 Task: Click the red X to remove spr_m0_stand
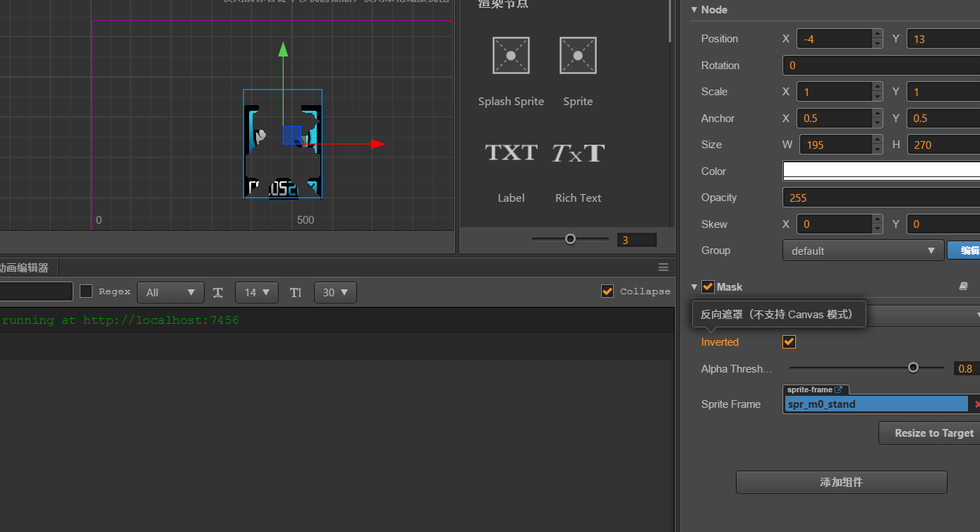(x=976, y=404)
